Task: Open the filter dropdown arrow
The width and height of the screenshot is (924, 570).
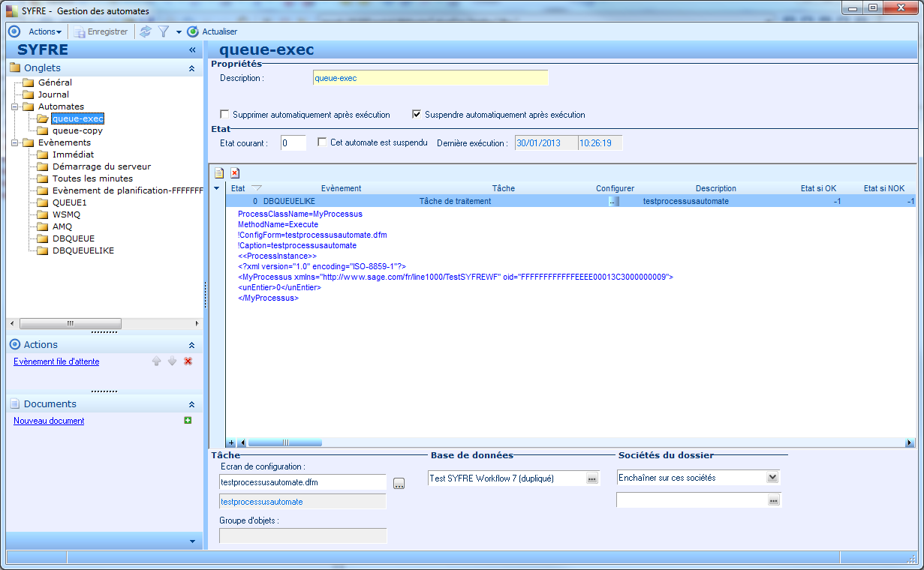Action: [x=179, y=32]
